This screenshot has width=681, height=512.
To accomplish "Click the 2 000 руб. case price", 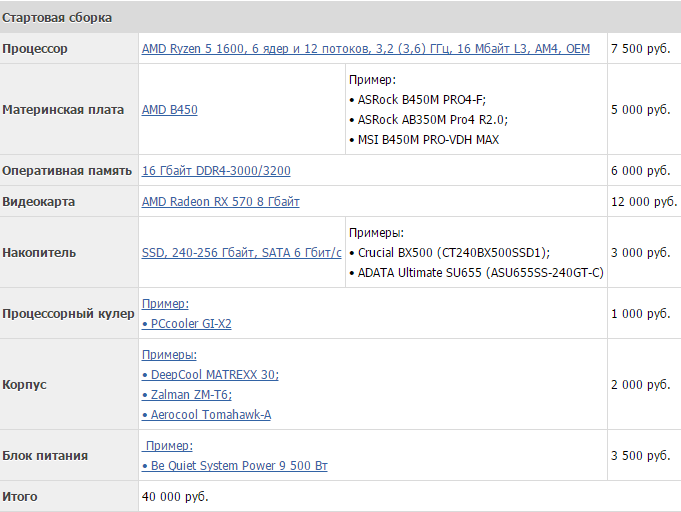I will coord(641,385).
